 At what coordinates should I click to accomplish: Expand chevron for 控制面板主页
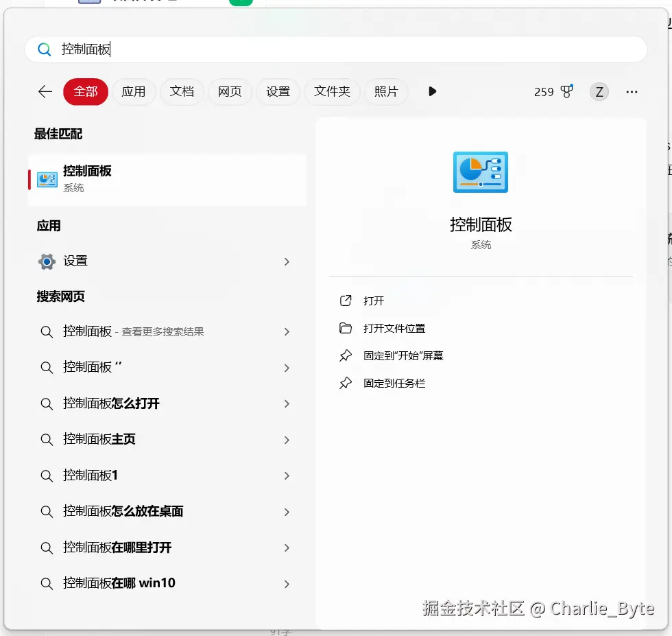coord(287,440)
